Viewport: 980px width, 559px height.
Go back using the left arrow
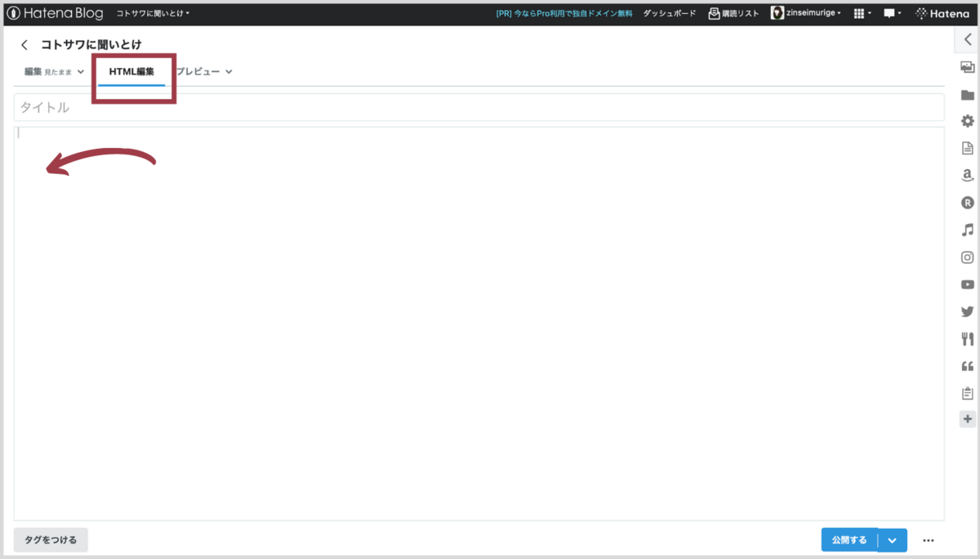pos(24,45)
